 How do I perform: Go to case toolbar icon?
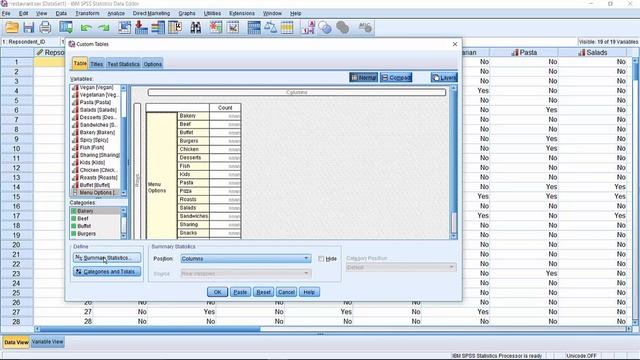[x=124, y=28]
